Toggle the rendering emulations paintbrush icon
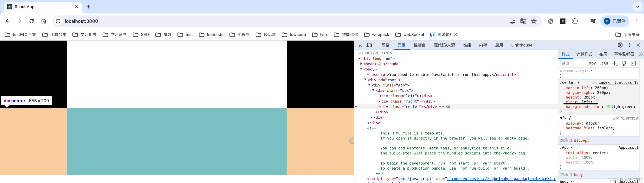The width and height of the screenshot is (644, 183). pyautogui.click(x=624, y=63)
